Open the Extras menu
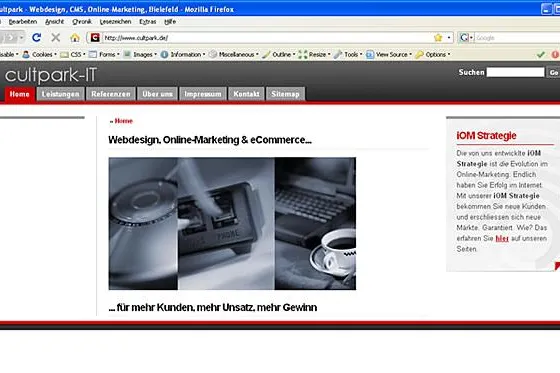Viewport: 560px width, 373px height. [x=148, y=22]
